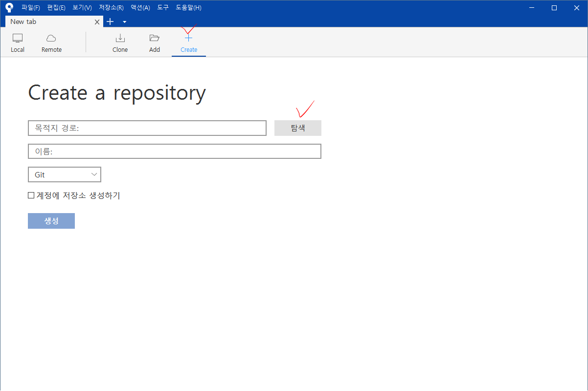This screenshot has width=588, height=391.
Task: Enable 계정에 저장소 생성하기 checkbox
Action: pos(31,195)
